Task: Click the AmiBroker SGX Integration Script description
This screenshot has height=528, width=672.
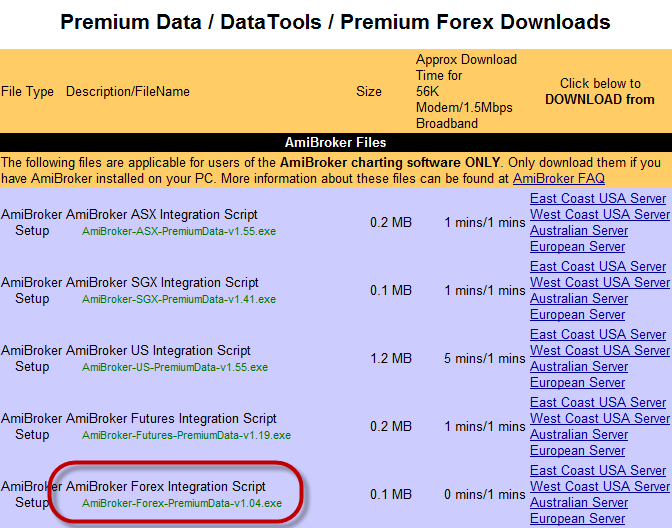Action: point(162,282)
